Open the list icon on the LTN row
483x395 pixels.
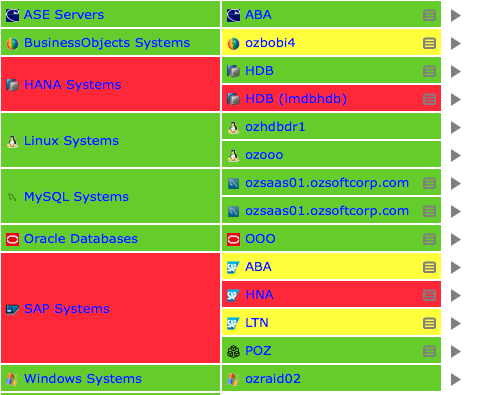(x=429, y=323)
